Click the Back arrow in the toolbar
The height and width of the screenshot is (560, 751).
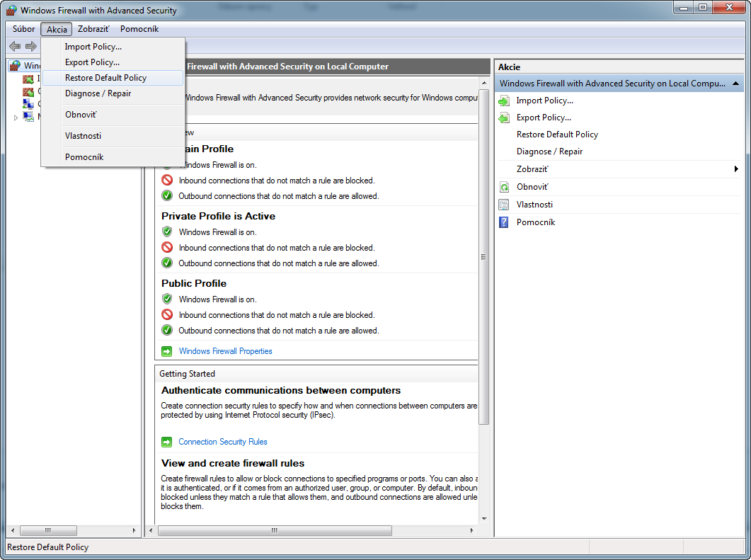coord(14,46)
